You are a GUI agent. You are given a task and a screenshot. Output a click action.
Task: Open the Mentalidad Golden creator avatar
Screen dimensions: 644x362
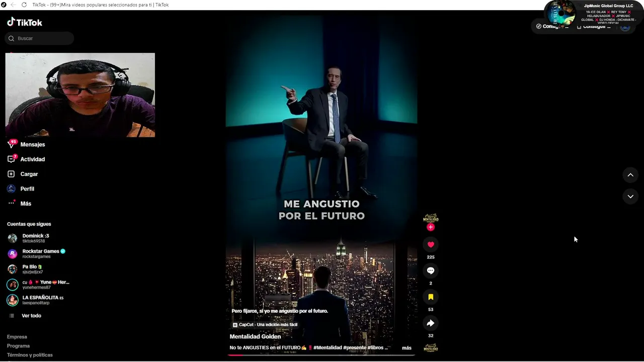(x=431, y=218)
